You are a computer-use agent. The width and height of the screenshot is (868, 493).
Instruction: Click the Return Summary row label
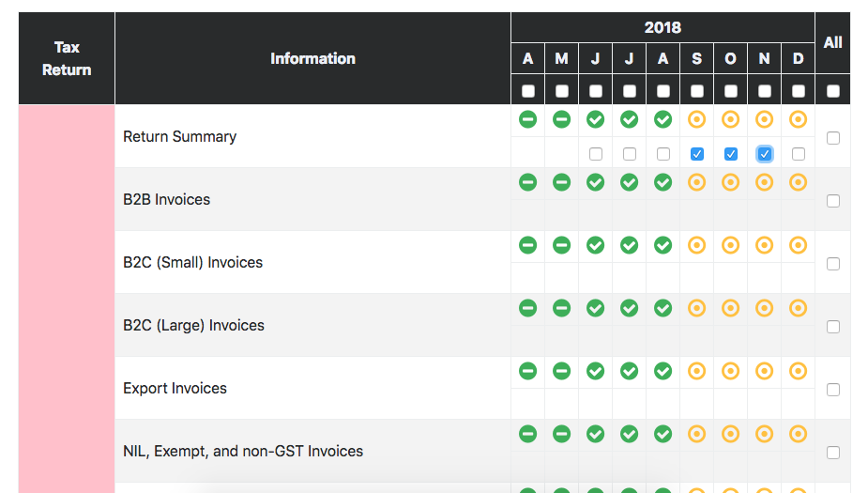click(179, 137)
